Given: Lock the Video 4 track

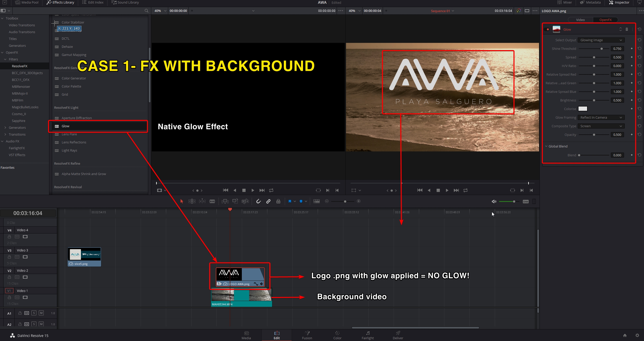Looking at the screenshot, I should click(9, 237).
